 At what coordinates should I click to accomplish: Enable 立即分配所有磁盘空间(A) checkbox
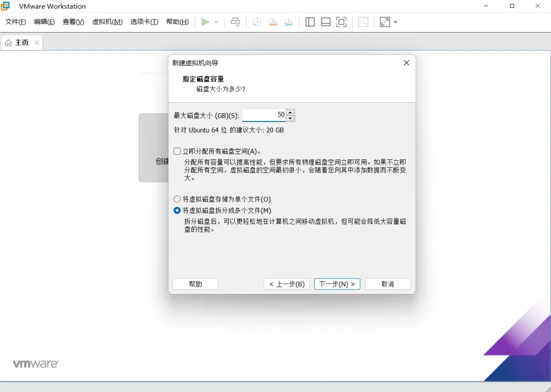click(177, 151)
